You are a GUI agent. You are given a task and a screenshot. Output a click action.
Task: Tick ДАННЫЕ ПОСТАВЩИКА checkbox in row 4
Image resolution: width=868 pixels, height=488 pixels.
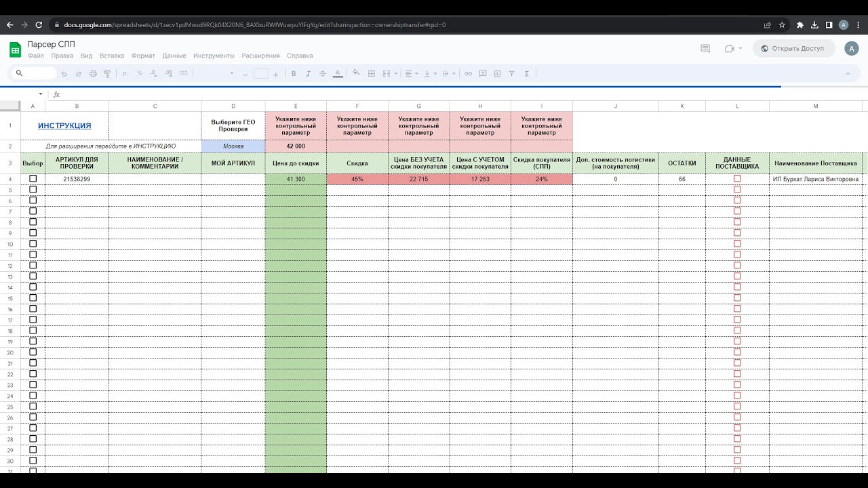coord(737,179)
